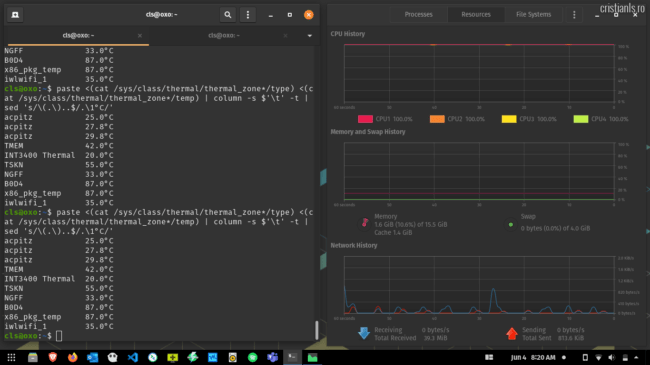Open the System Monitor kebab menu

click(x=574, y=15)
